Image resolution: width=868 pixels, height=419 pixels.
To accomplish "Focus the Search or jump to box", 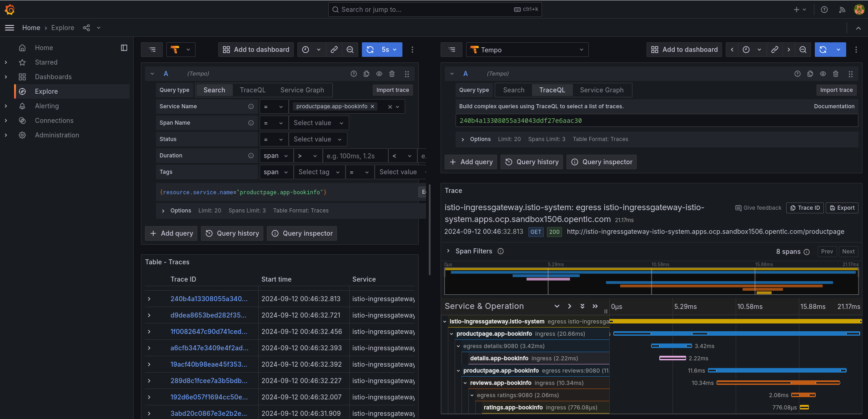I will coord(435,10).
